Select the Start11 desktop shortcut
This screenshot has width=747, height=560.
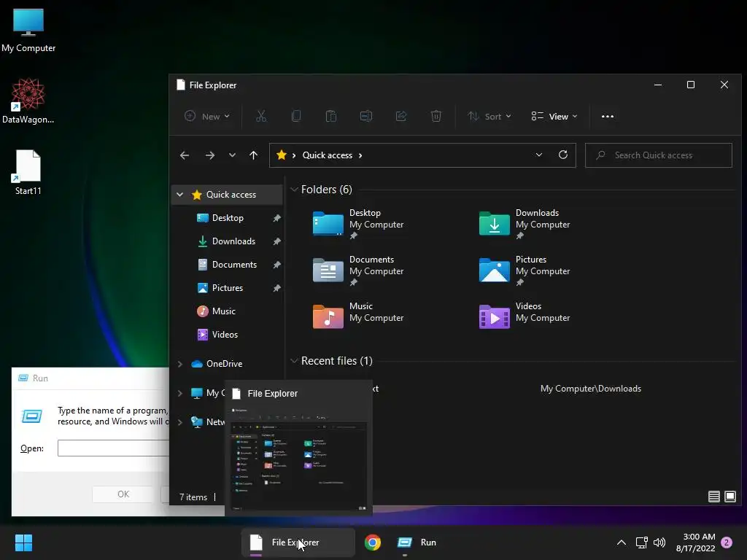pyautogui.click(x=28, y=172)
